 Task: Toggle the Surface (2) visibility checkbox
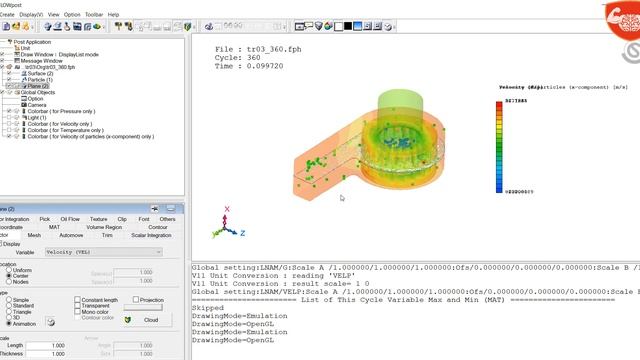click(9, 73)
